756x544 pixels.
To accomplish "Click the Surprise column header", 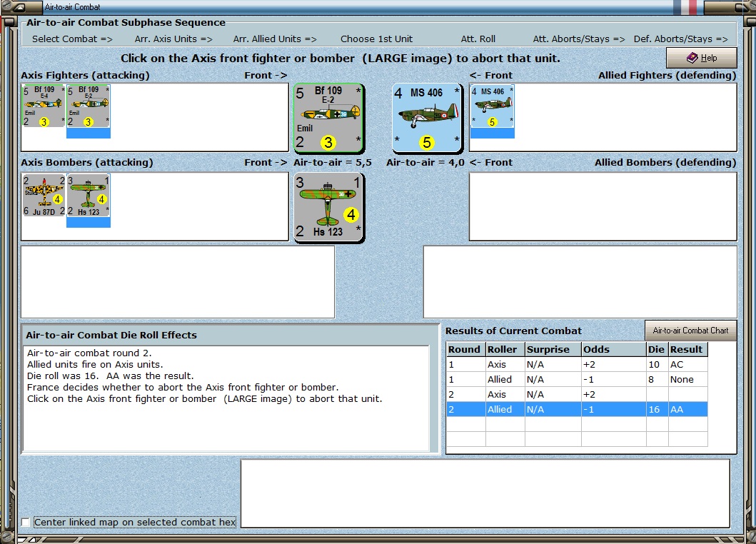I will point(553,350).
